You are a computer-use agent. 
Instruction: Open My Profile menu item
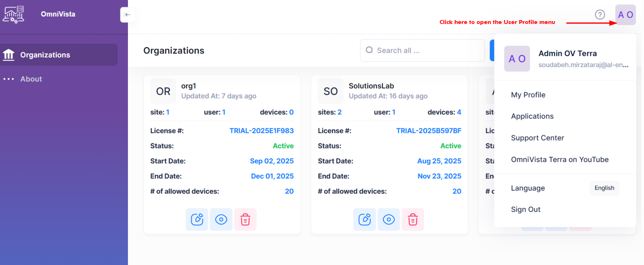click(x=528, y=95)
